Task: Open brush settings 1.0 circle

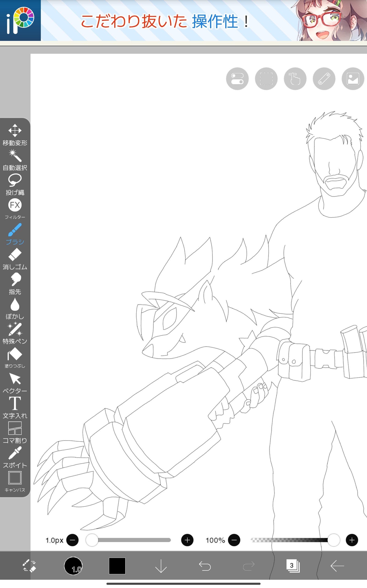Action: point(73,566)
